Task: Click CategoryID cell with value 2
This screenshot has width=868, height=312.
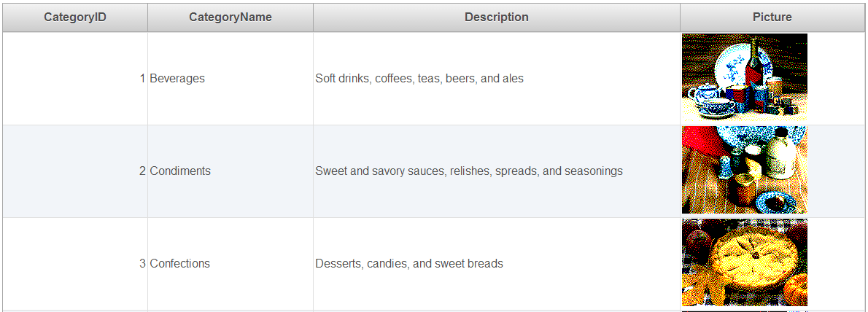Action: [75, 171]
